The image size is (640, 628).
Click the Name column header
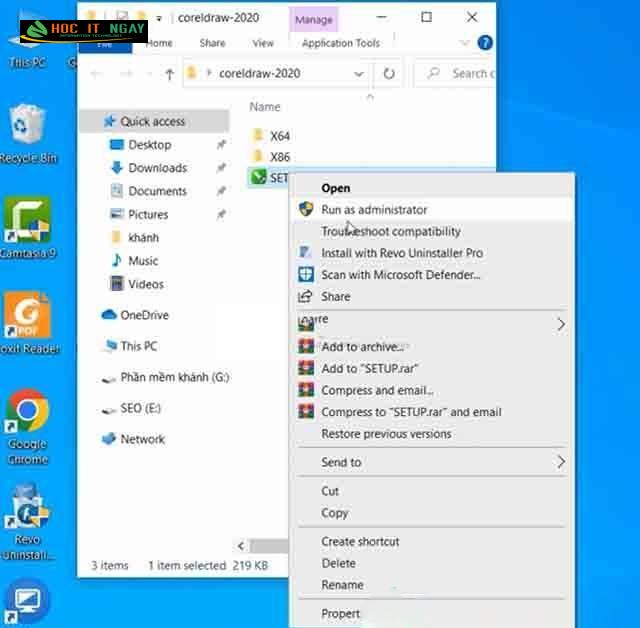tap(265, 107)
